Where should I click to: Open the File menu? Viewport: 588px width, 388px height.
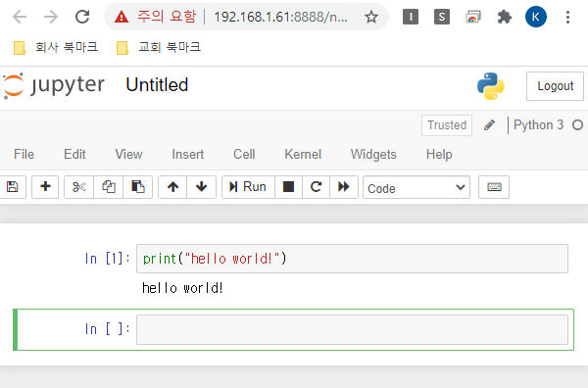click(x=24, y=154)
